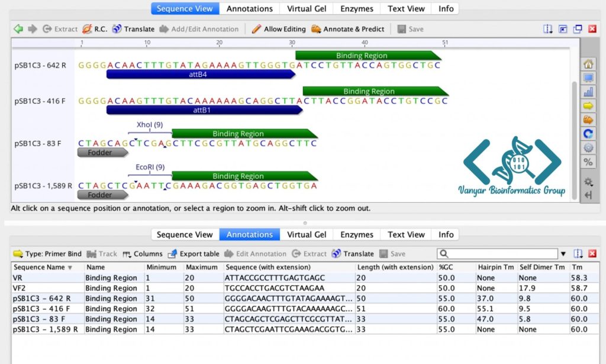Image resolution: width=606 pixels, height=364 pixels.
Task: Open the Graphs bar-chart sidebar tab
Action: 588,92
